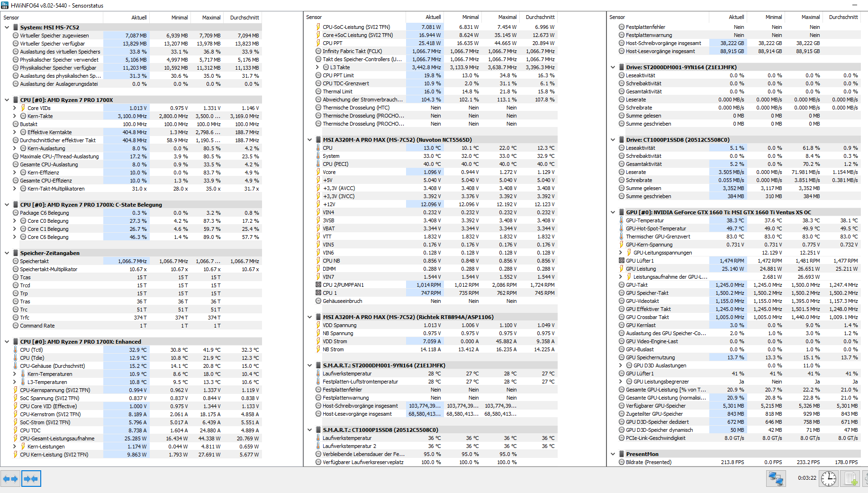Screen dimensions: 868x493
Task: Click the clock icon to reset timer
Action: click(829, 479)
